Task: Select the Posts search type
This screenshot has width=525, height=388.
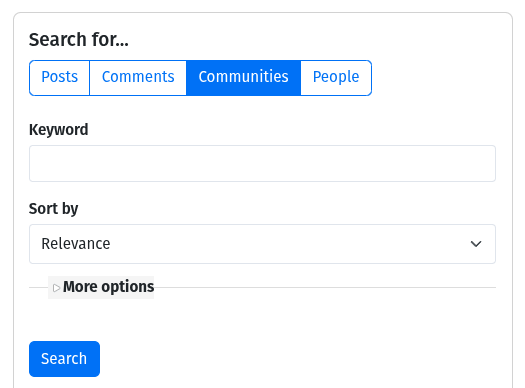Action: point(60,78)
